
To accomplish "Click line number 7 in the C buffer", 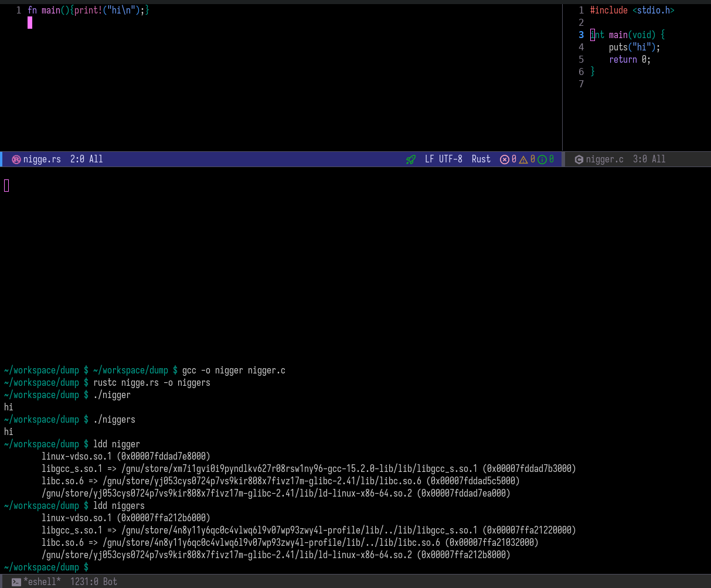I will point(581,84).
